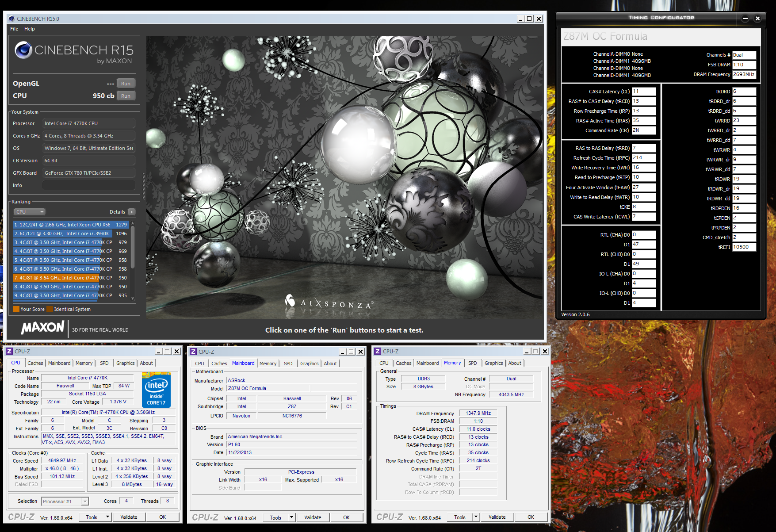
Task: Click Core Speed 4649.97 MHz value
Action: tap(62, 461)
